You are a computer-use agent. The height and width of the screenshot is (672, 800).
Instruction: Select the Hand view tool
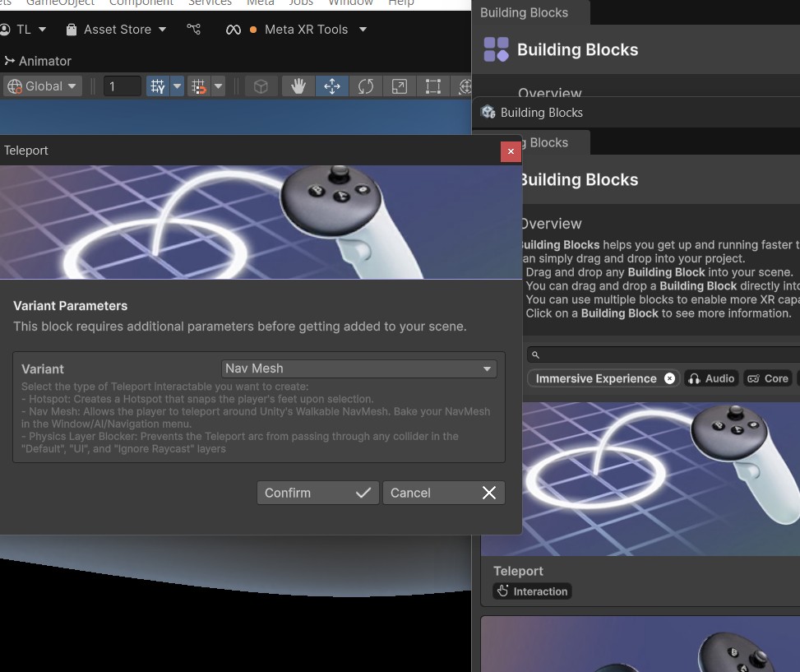(x=298, y=86)
